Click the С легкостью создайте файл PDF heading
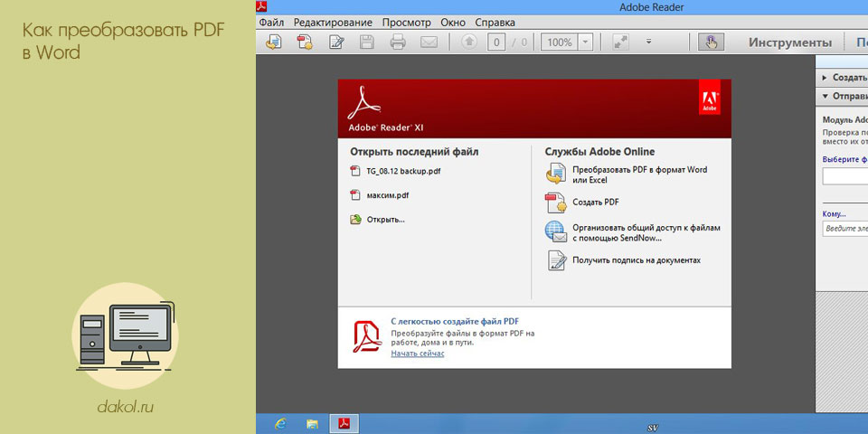 (x=455, y=321)
